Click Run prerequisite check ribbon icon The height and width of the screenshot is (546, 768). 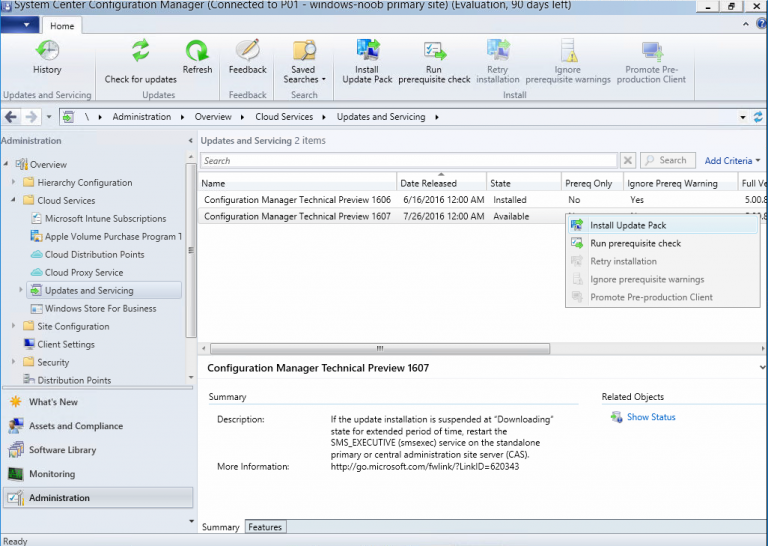click(x=434, y=50)
